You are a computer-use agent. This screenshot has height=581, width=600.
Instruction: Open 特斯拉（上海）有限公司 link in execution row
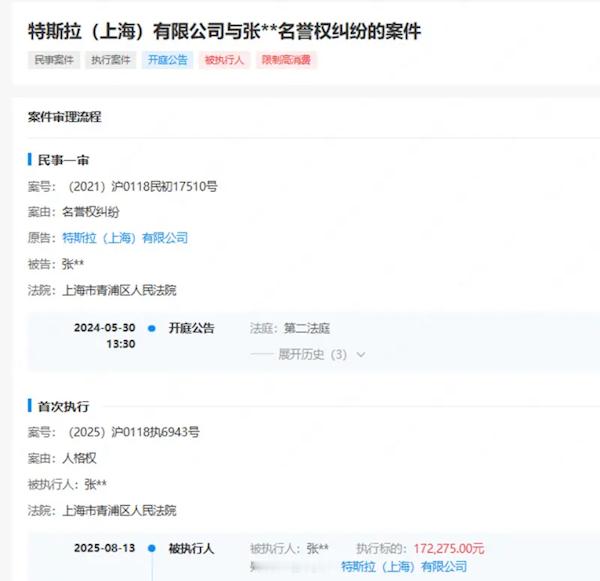point(404,566)
